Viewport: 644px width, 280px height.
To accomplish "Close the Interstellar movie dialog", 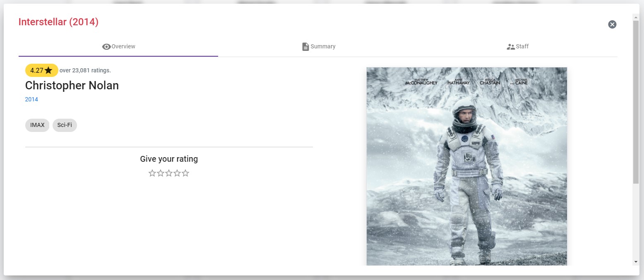I will (612, 24).
